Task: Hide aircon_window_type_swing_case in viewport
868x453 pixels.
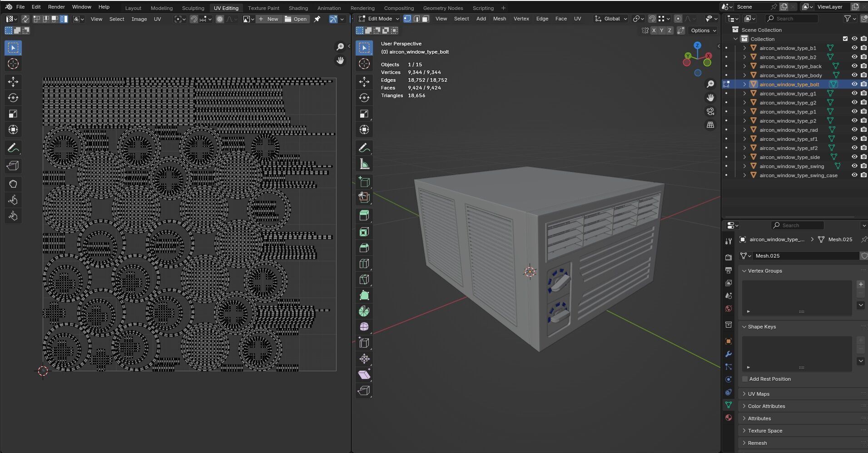Action: click(x=854, y=175)
